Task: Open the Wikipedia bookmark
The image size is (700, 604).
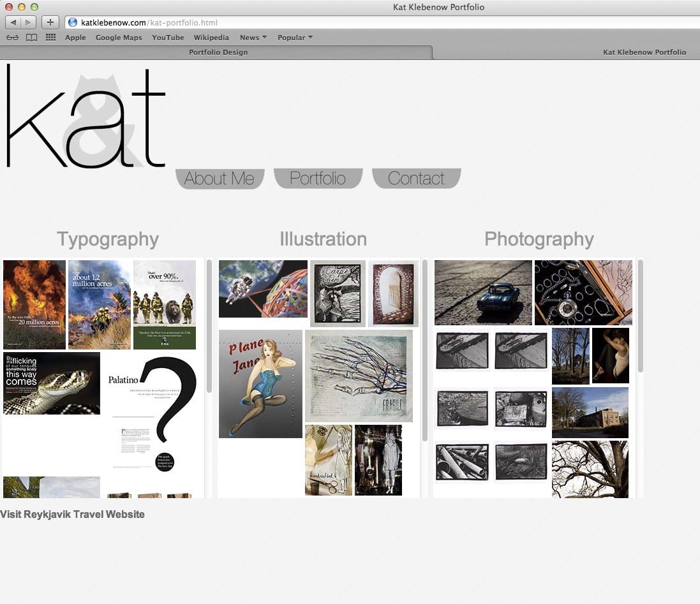Action: 211,38
